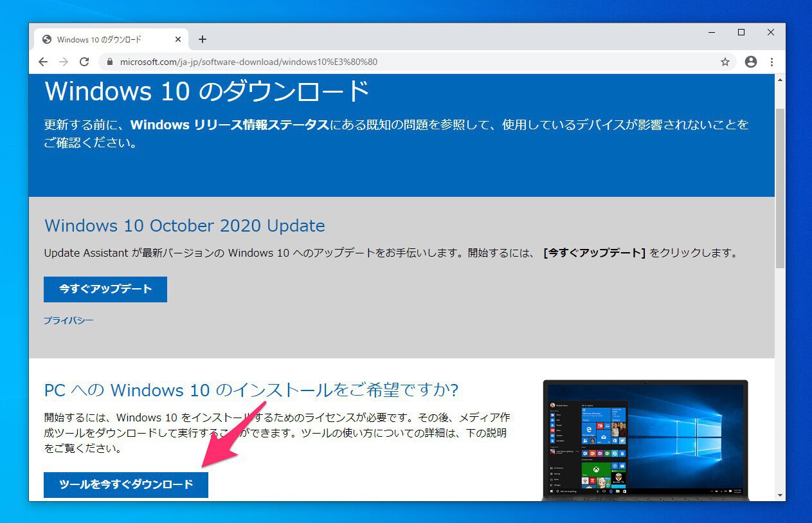The image size is (812, 523).
Task: Click the scrollbar down arrow
Action: coord(780,495)
